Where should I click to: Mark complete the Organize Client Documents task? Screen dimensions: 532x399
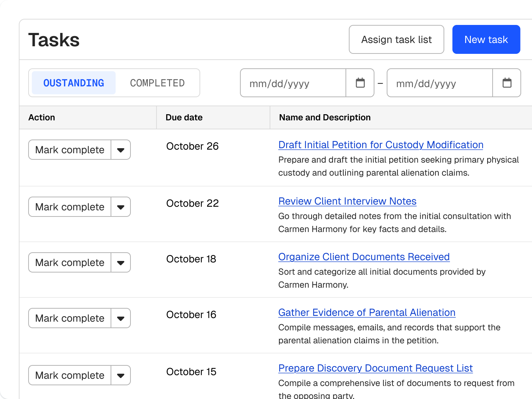pyautogui.click(x=70, y=262)
